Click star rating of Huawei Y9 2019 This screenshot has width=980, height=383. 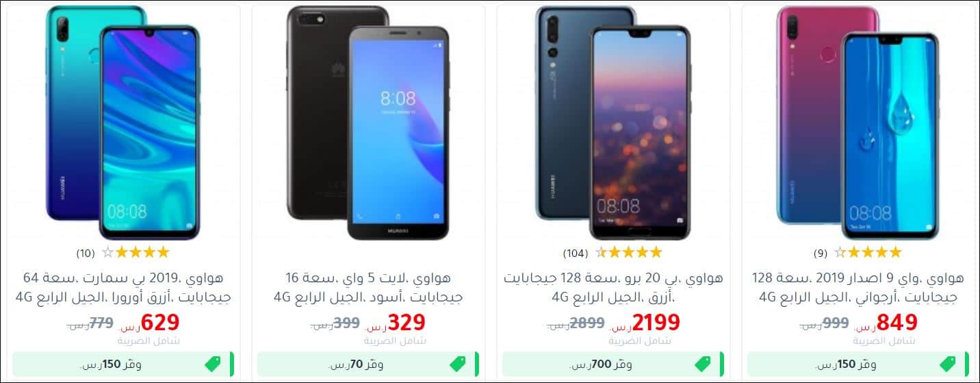[868, 252]
